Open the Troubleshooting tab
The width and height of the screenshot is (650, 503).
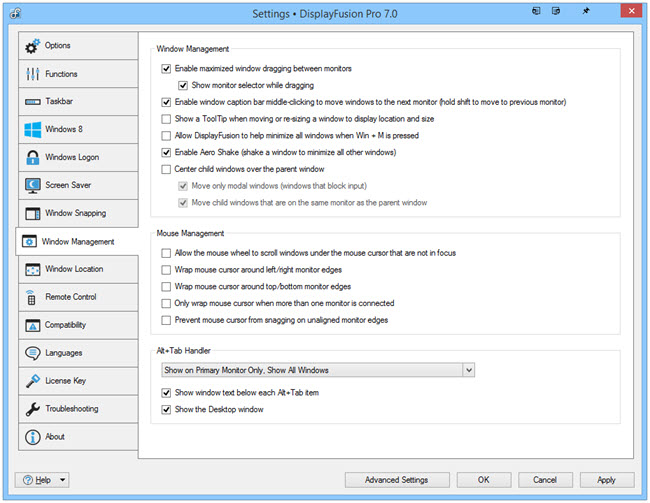(78, 409)
